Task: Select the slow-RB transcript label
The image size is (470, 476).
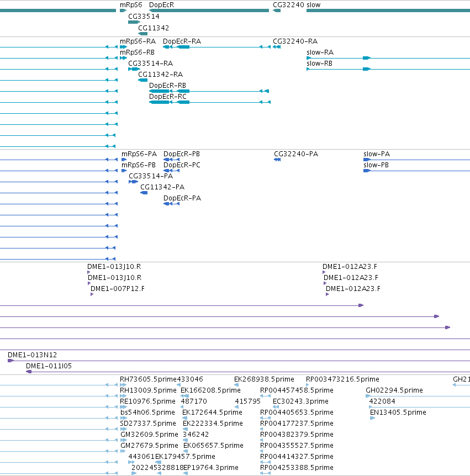Action: pyautogui.click(x=319, y=64)
